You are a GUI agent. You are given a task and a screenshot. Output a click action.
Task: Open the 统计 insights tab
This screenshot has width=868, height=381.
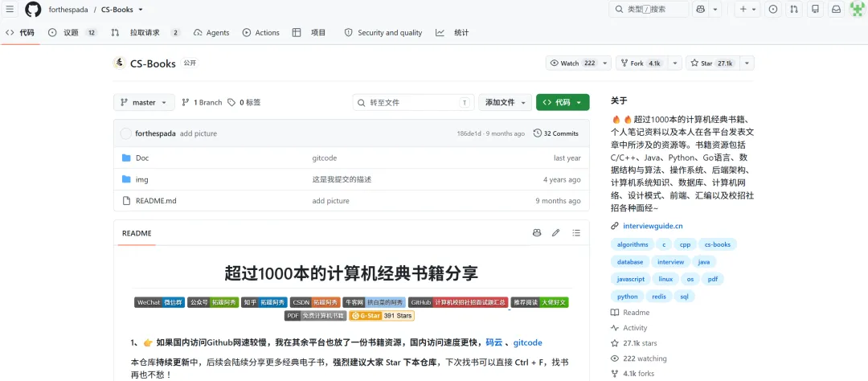[452, 33]
